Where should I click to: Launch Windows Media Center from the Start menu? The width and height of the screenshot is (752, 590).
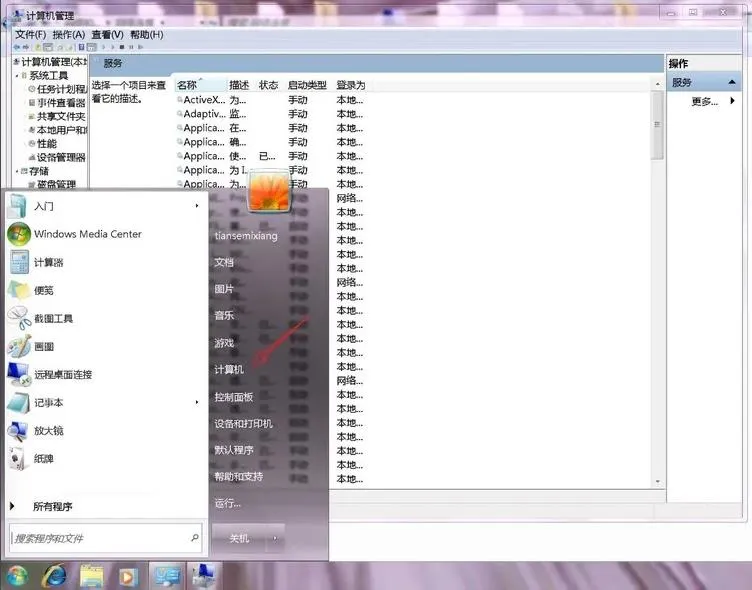pos(106,234)
